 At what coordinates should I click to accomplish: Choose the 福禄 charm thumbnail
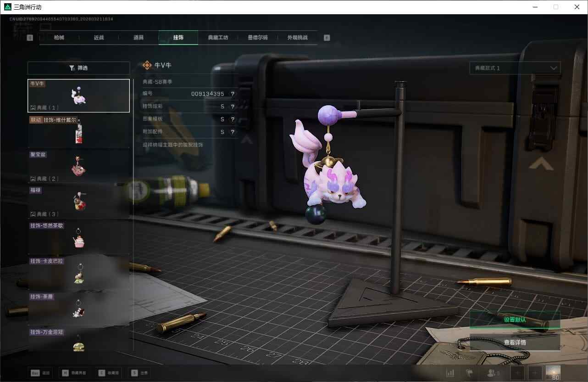pyautogui.click(x=78, y=202)
